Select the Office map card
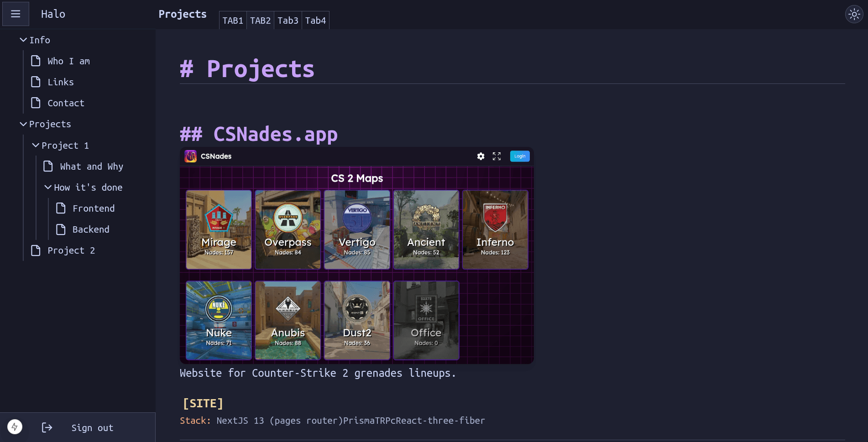Screen dimensions: 868x442 pos(426,320)
